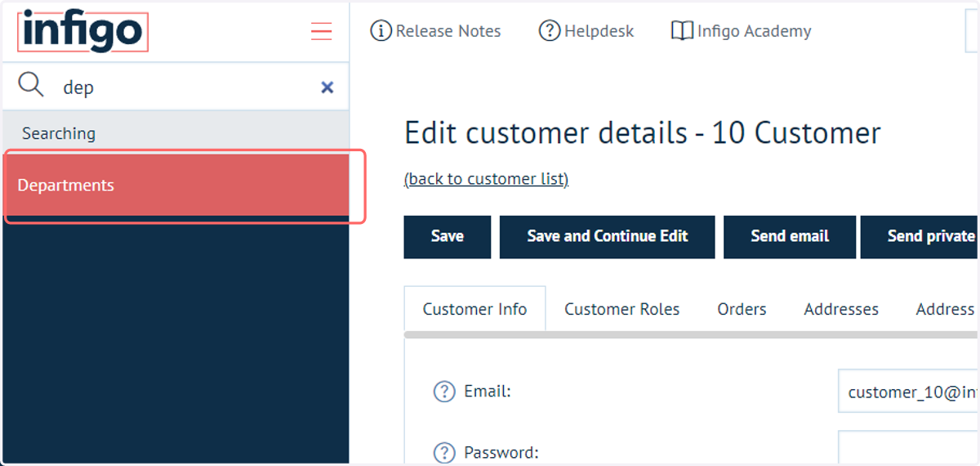The image size is (980, 466).
Task: Clear the sidebar search with the X
Action: (x=327, y=87)
